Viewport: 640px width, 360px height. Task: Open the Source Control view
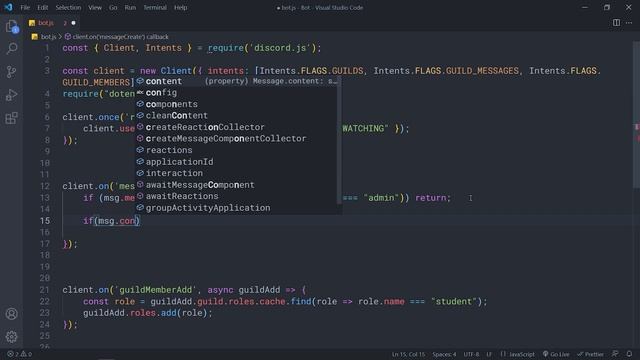coord(11,72)
